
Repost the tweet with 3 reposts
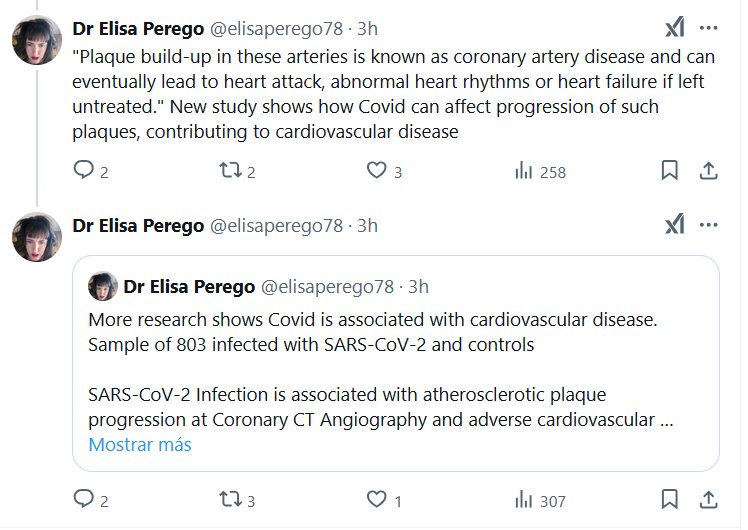[x=230, y=499]
